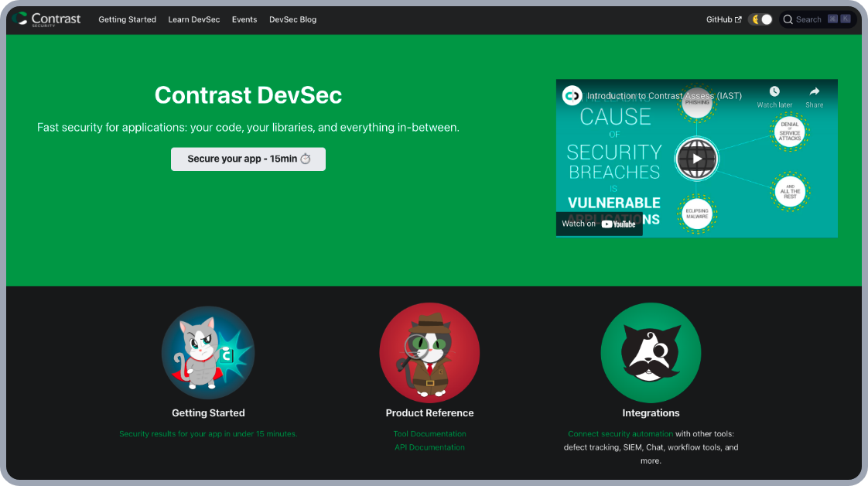868x486 pixels.
Task: Click the Watch later clock icon
Action: point(774,92)
